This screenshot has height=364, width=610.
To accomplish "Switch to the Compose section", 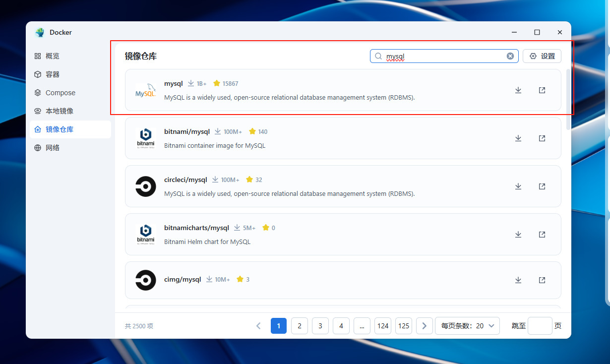I will tap(70, 93).
